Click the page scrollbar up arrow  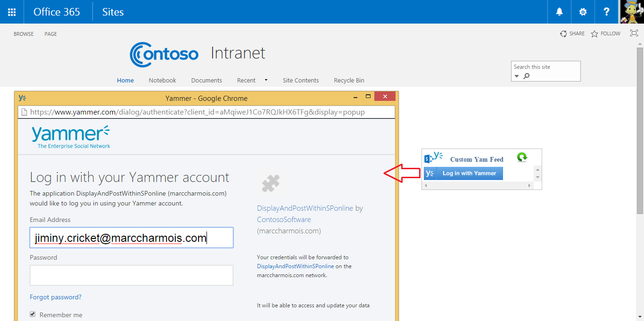pos(640,43)
